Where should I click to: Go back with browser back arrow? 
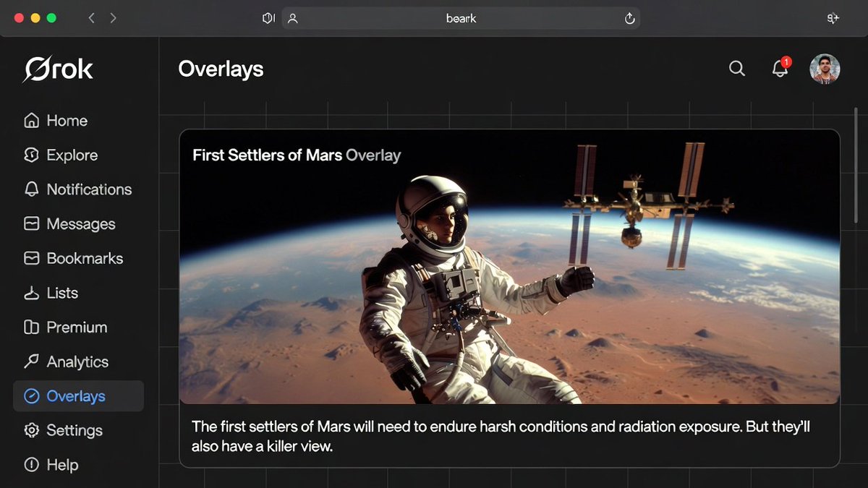91,18
